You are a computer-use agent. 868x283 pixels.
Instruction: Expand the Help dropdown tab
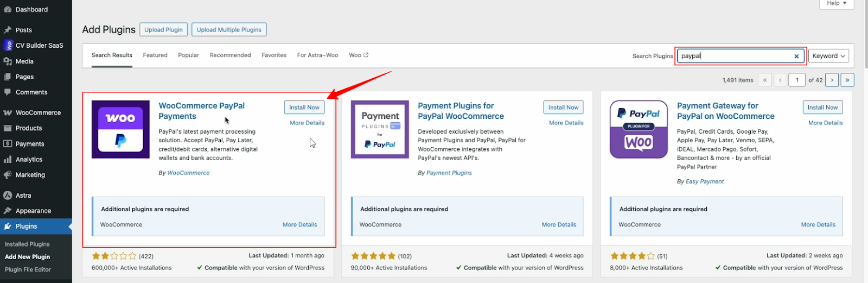click(x=837, y=4)
